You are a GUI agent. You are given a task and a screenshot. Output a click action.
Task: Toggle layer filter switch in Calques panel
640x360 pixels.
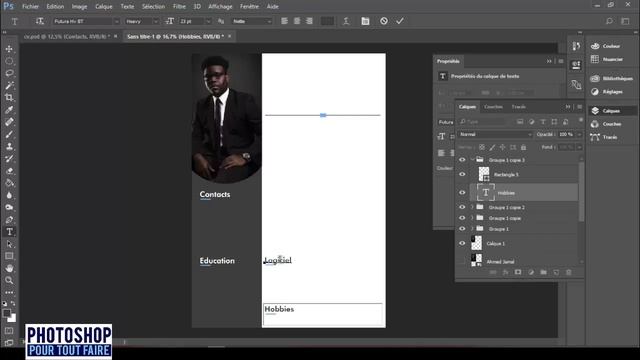(580, 121)
